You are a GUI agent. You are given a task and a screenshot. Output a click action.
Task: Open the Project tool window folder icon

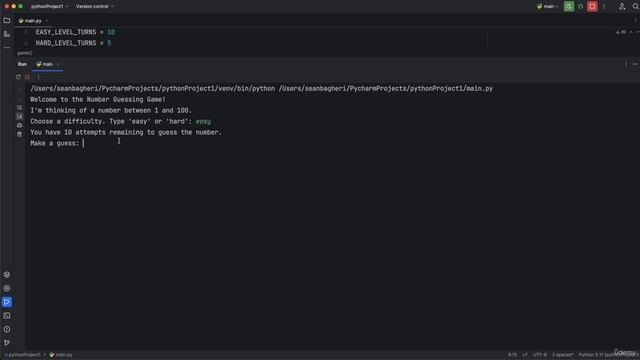(7, 20)
